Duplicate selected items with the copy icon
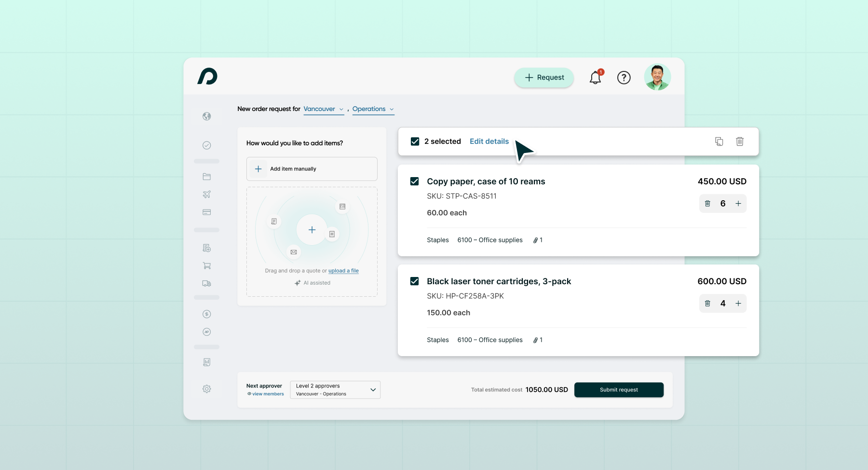 click(719, 141)
